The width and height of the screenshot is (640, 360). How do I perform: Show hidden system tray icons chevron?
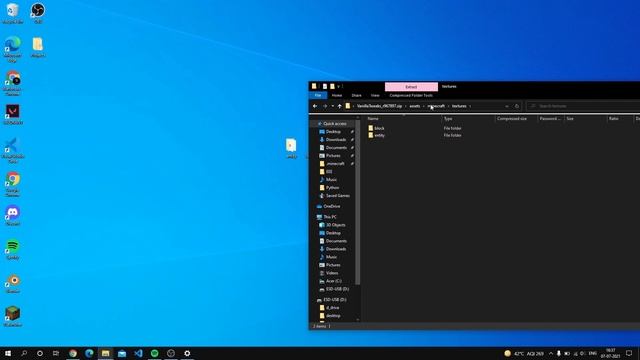[x=551, y=353]
